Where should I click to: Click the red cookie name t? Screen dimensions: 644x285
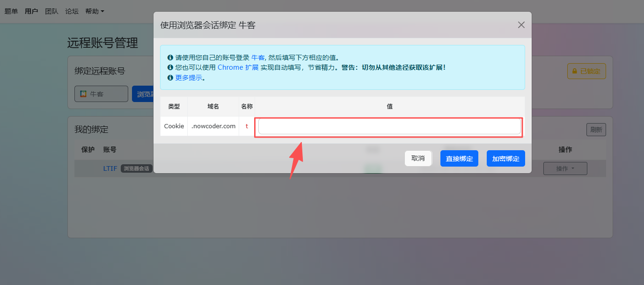pos(247,126)
